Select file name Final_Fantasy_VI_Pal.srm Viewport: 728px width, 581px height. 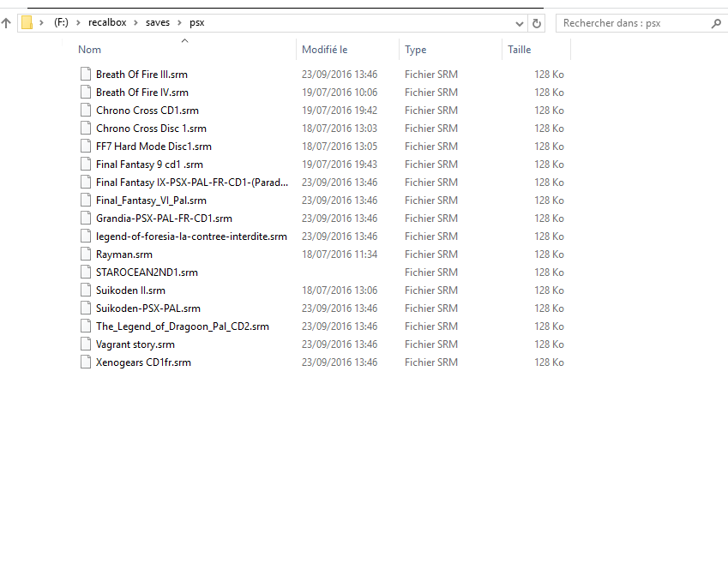click(151, 201)
